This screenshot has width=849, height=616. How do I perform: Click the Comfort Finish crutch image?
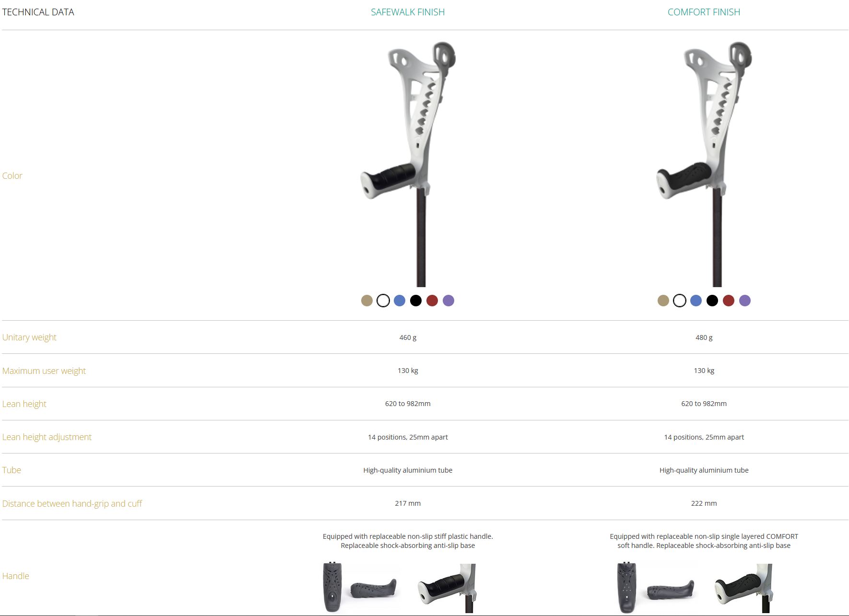[x=704, y=164]
